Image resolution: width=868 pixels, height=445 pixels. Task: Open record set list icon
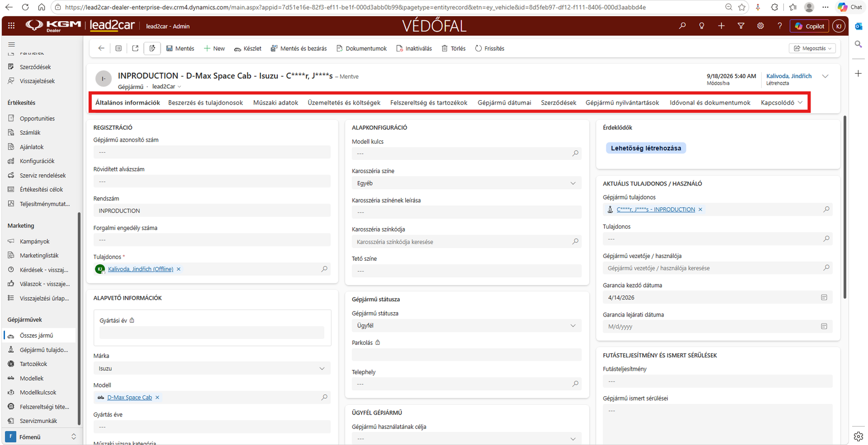coord(118,48)
